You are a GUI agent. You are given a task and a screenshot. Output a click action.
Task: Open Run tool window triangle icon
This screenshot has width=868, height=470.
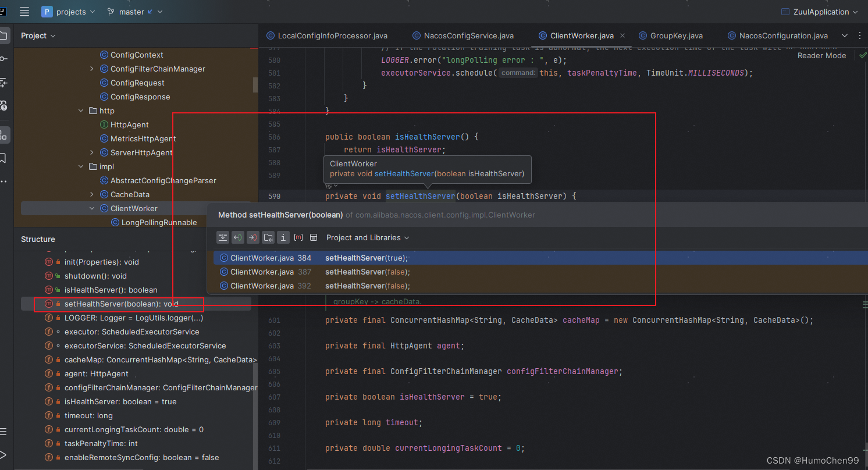coord(3,454)
